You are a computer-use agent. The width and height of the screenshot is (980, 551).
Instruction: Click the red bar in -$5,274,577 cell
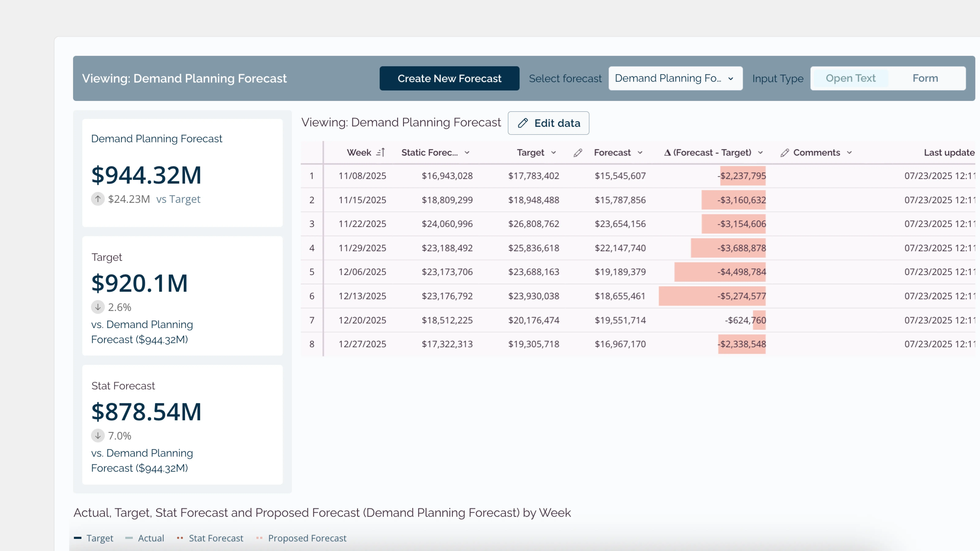pyautogui.click(x=685, y=296)
